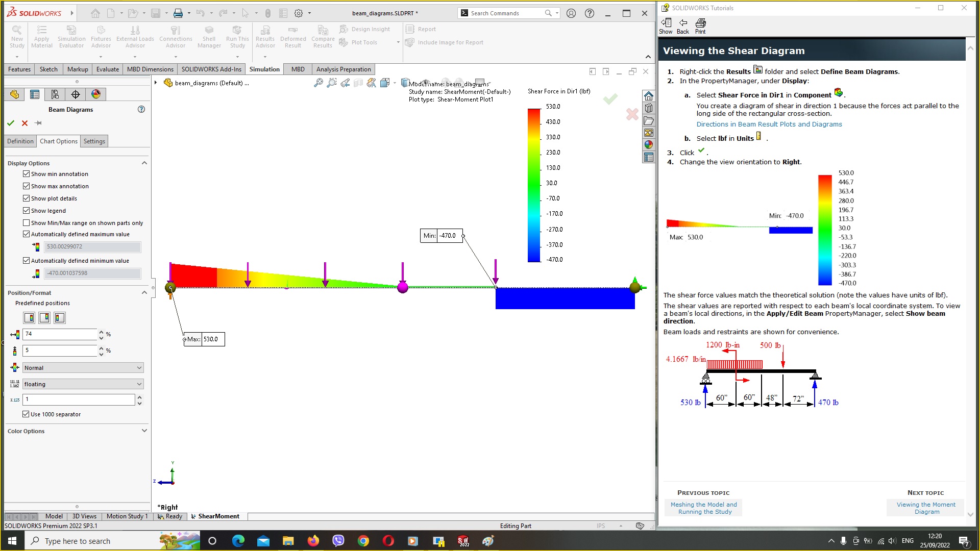
Task: Open the floating number format dropdown
Action: [83, 384]
